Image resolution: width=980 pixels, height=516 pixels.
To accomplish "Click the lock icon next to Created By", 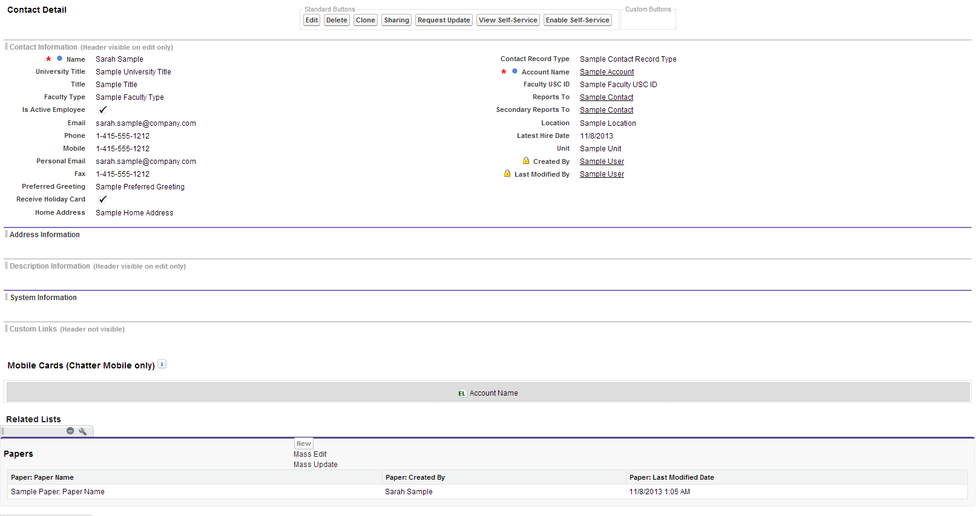I will pos(526,161).
